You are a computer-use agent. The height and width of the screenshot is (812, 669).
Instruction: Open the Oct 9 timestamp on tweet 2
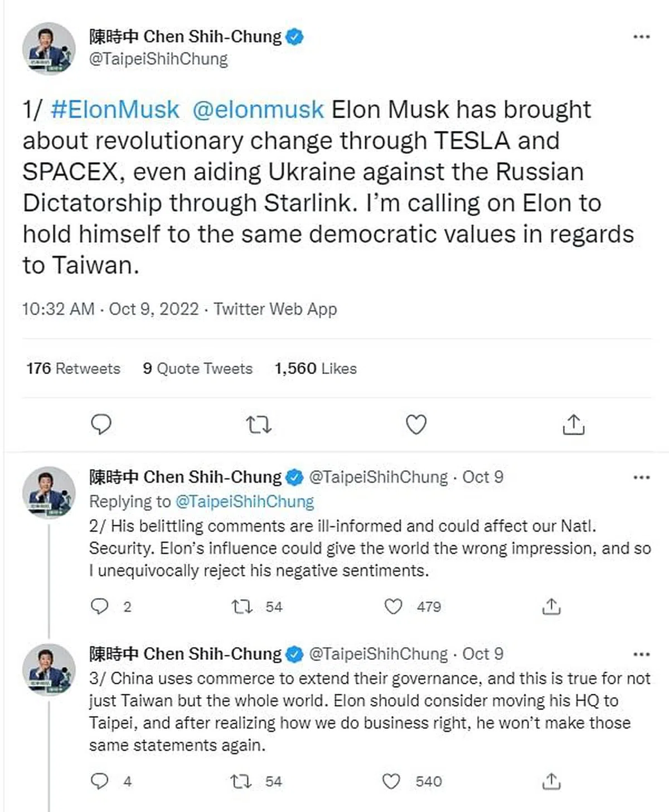pyautogui.click(x=483, y=477)
